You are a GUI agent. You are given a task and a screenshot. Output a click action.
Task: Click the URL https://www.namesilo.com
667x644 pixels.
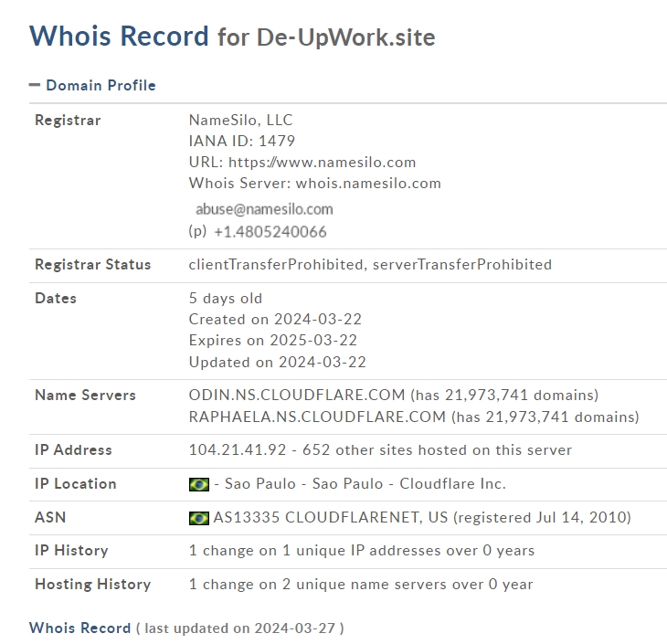click(x=302, y=162)
